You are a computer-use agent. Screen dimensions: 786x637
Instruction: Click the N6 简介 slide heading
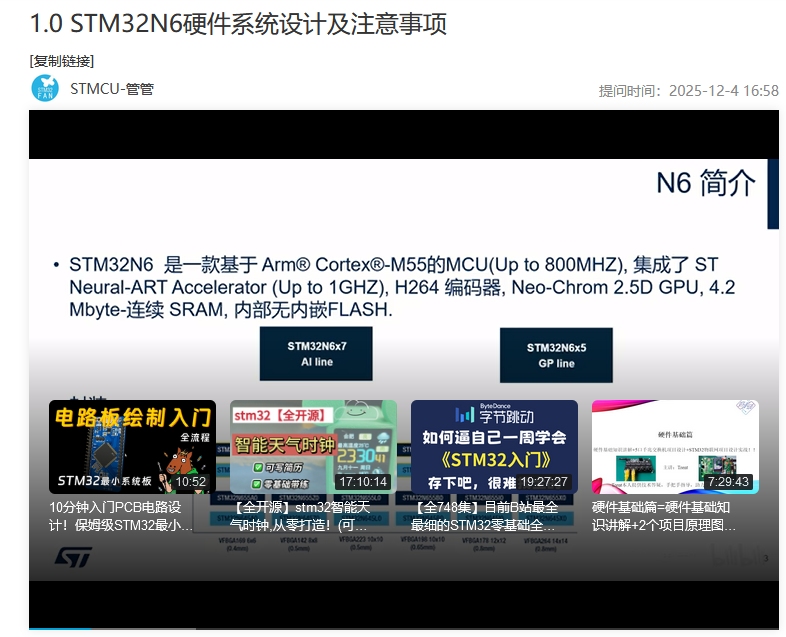tap(705, 183)
